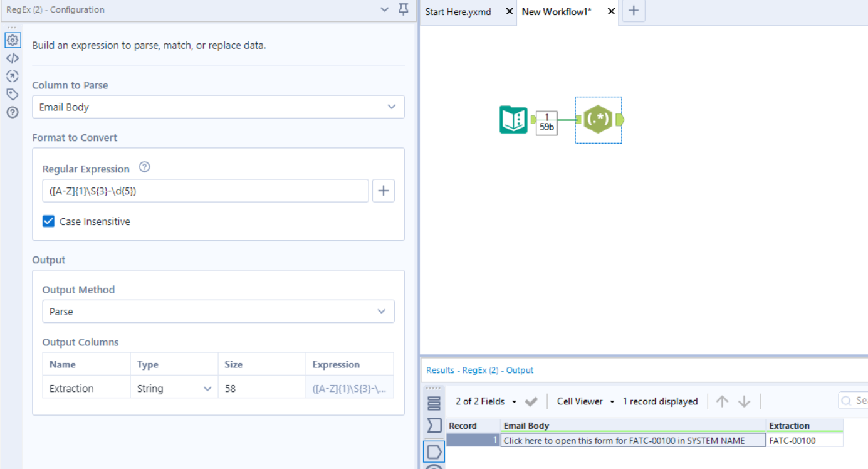
Task: Show the data view in Results panel
Action: coord(434,402)
